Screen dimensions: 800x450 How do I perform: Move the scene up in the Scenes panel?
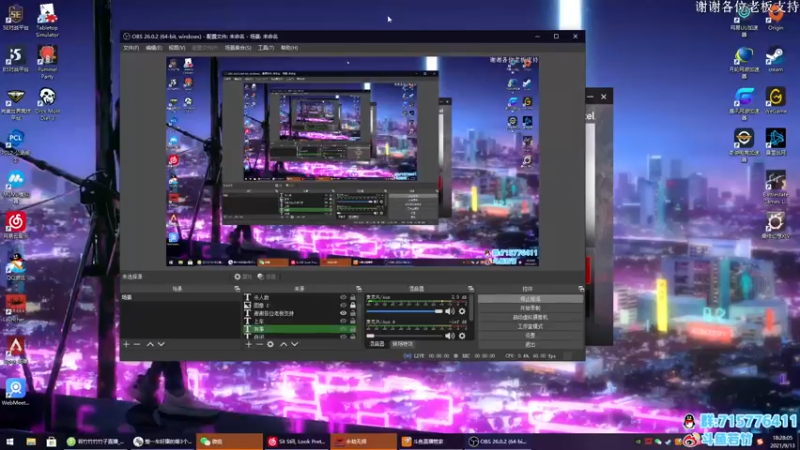click(x=150, y=344)
